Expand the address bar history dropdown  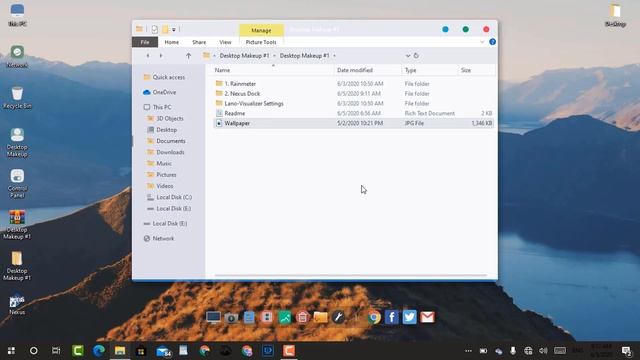[407, 56]
